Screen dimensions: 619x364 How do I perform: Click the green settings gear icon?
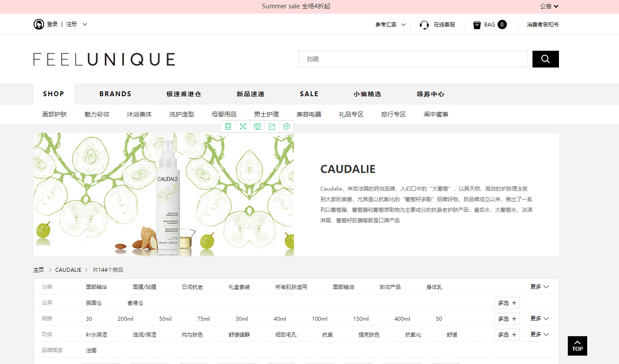click(x=287, y=127)
